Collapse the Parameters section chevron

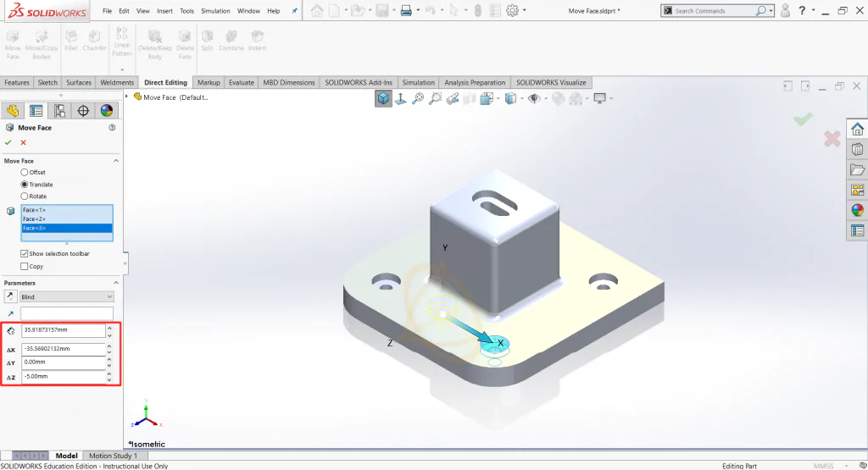coord(115,283)
